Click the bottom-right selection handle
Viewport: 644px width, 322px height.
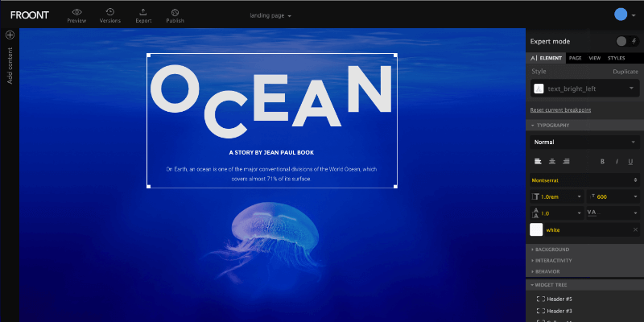[x=395, y=187]
